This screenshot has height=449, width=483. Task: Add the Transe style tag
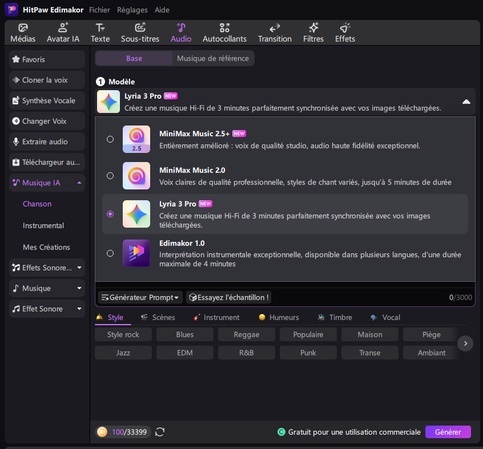click(x=370, y=353)
